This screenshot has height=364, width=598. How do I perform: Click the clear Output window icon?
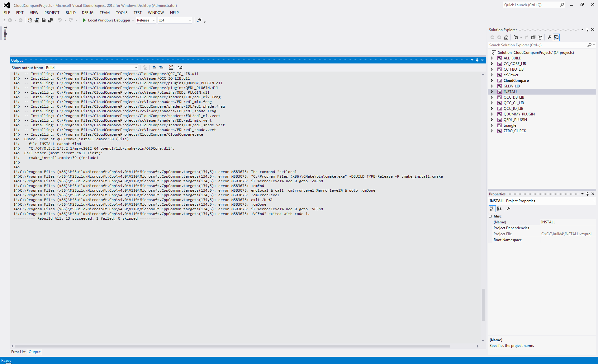pos(170,68)
